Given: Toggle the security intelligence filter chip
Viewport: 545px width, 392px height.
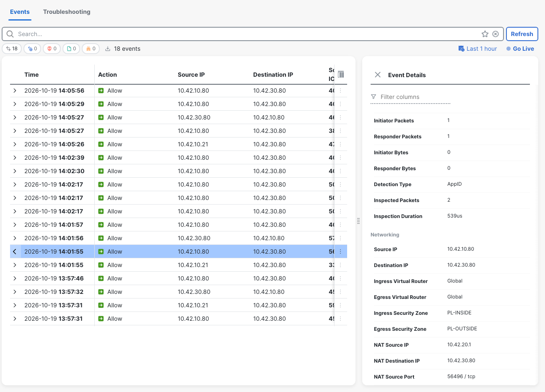Looking at the screenshot, I should tap(32, 49).
